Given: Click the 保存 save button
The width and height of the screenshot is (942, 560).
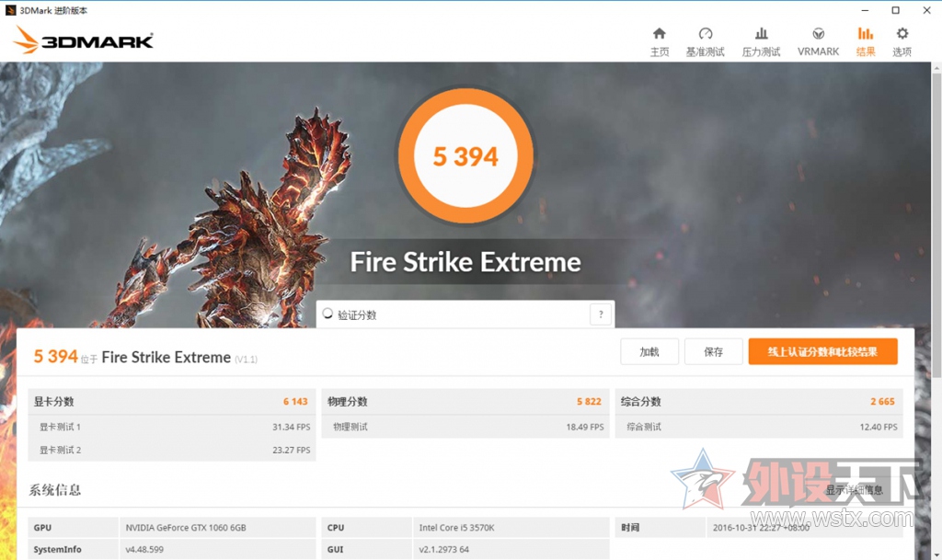Looking at the screenshot, I should [x=714, y=352].
